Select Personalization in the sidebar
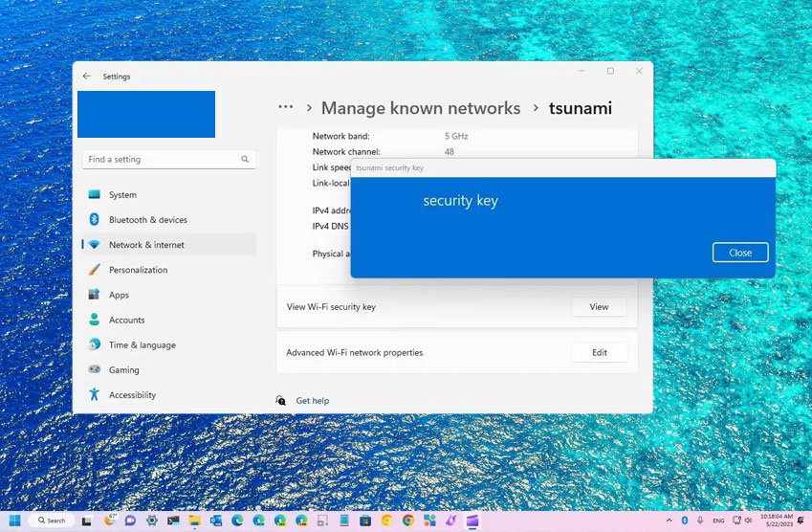Viewport: 812px width, 532px height. click(x=138, y=270)
